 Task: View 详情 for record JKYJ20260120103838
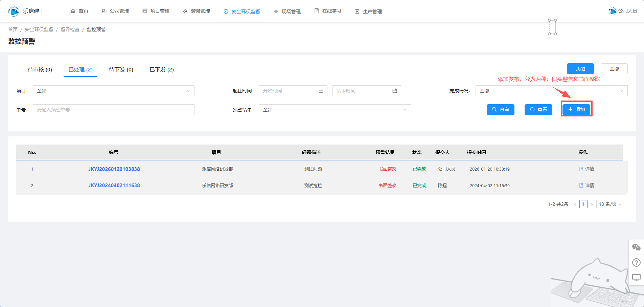click(x=586, y=169)
